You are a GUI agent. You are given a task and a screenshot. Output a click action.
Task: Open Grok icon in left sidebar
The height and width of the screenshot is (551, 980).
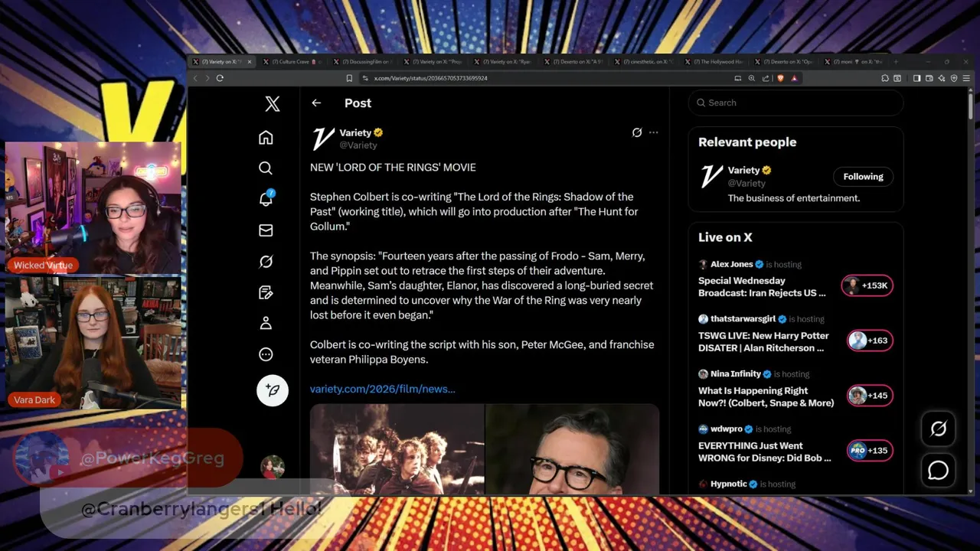(266, 262)
